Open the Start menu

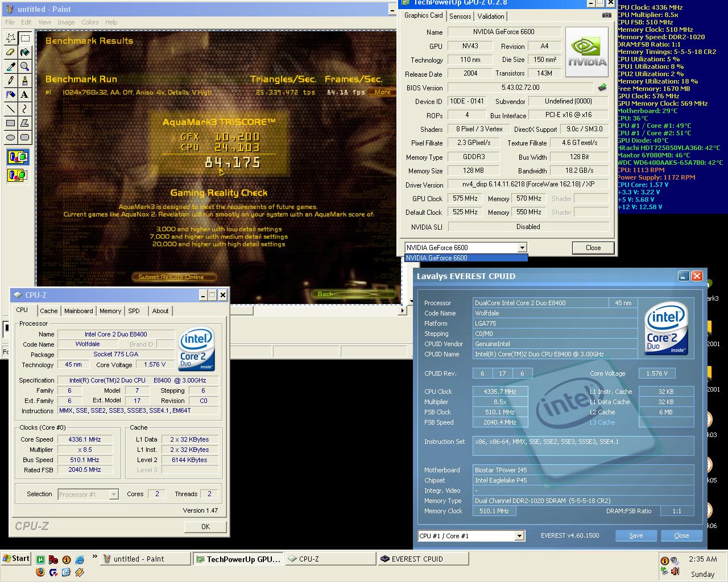click(x=16, y=559)
